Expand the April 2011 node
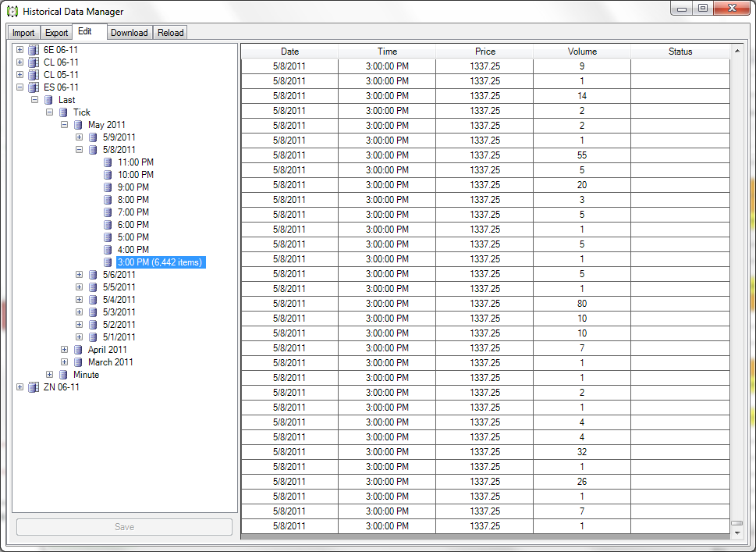The image size is (756, 552). point(65,350)
